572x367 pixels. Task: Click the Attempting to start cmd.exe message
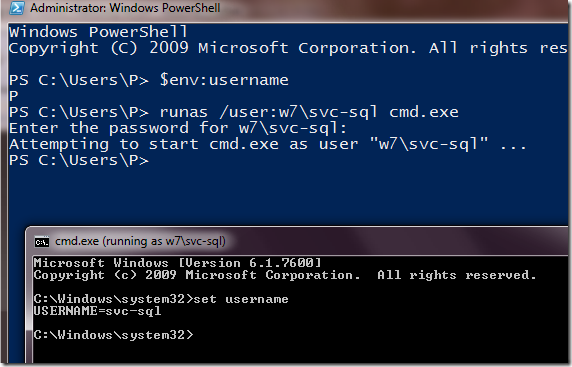point(268,144)
